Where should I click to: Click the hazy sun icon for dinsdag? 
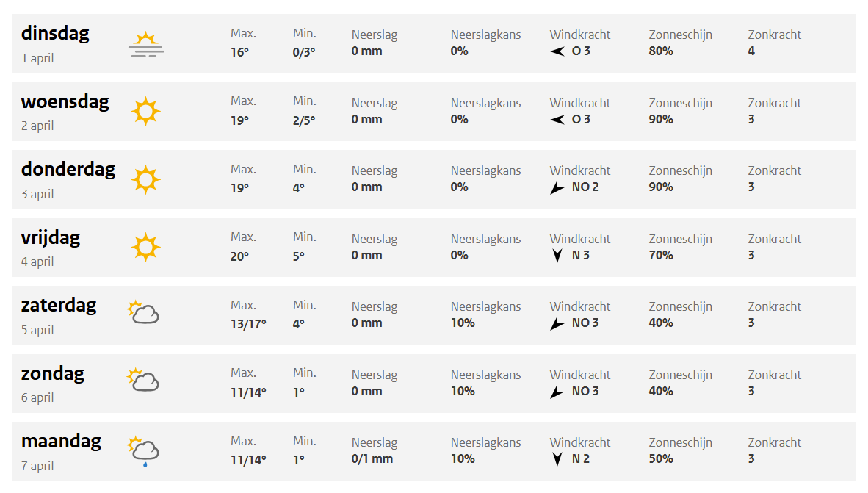145,44
